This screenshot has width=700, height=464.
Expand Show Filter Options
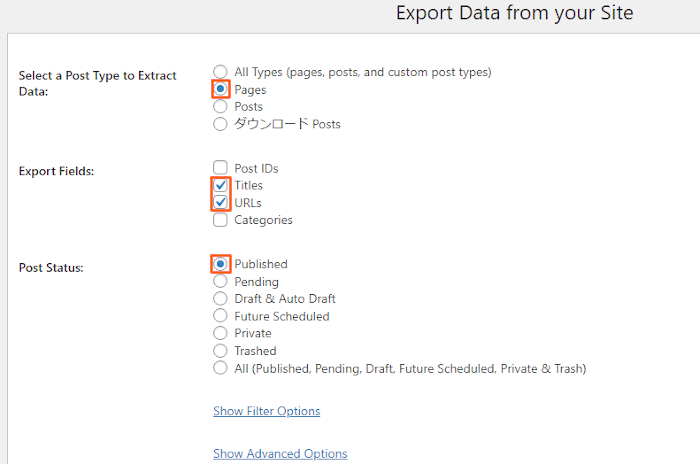coord(267,411)
